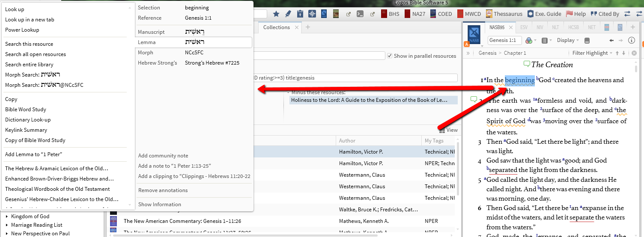This screenshot has width=644, height=237.
Task: Expand New Perspective on Paul tree item
Action: point(7,234)
